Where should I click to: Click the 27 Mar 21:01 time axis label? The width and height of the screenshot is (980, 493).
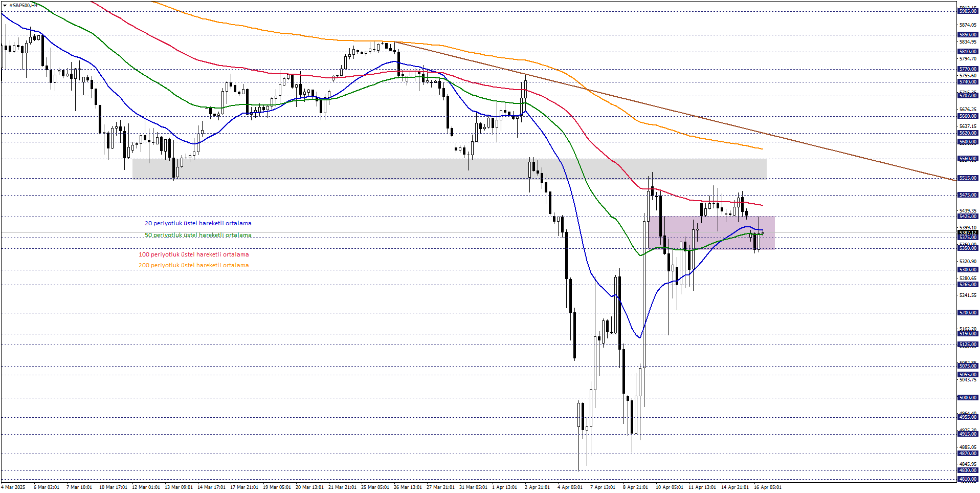coord(440,487)
